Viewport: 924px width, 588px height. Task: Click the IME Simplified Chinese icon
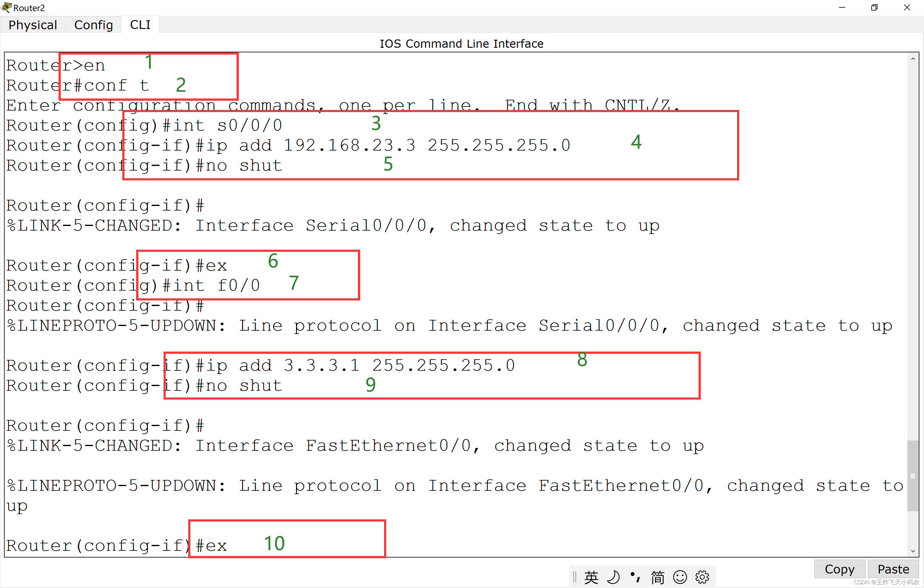click(658, 577)
